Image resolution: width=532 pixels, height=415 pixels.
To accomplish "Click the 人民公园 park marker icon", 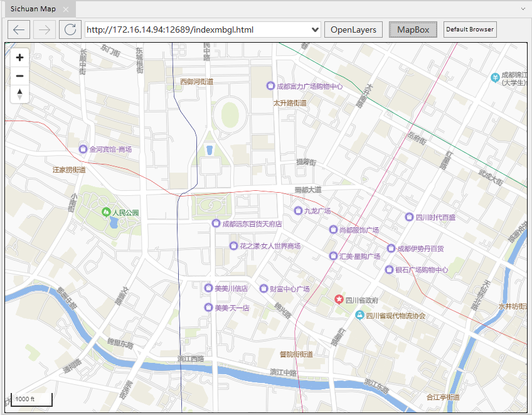I will pos(107,213).
